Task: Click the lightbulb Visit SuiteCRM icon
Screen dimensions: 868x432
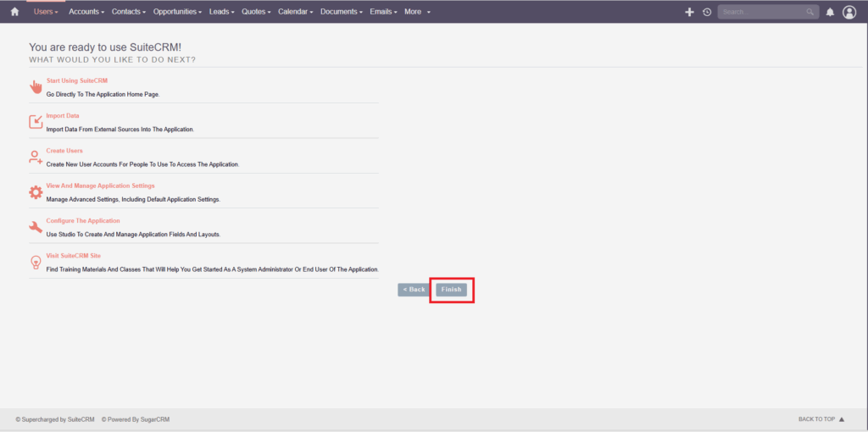Action: click(36, 262)
